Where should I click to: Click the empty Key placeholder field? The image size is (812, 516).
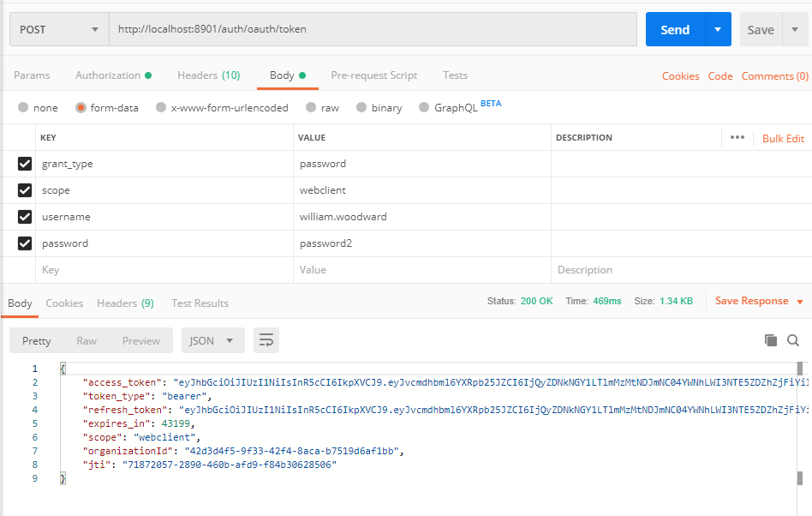164,270
